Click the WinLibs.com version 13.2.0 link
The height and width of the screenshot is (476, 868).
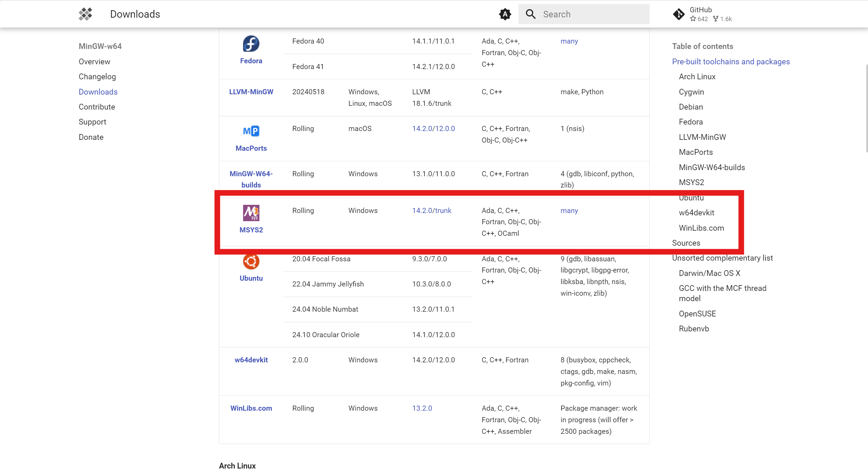[x=422, y=408]
